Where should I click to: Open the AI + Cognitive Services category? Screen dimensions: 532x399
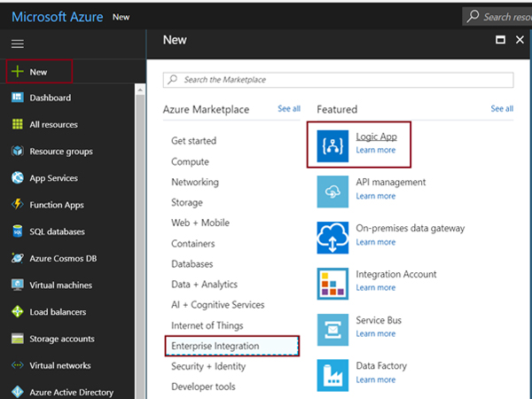point(215,305)
